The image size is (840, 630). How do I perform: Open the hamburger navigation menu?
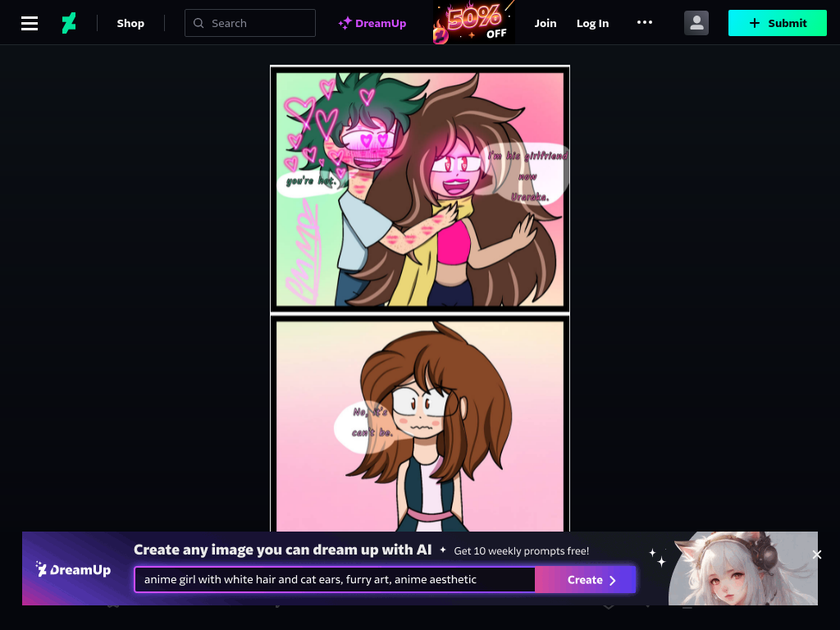[x=30, y=23]
